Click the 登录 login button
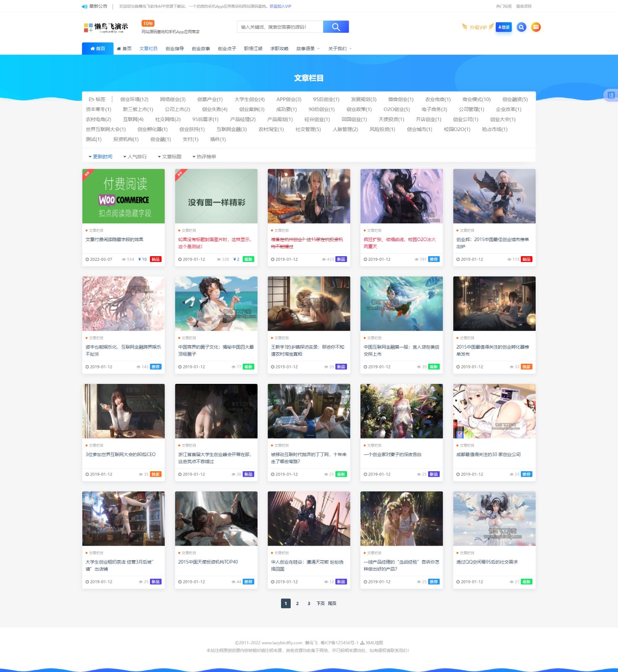Image resolution: width=618 pixels, height=672 pixels. click(x=503, y=27)
